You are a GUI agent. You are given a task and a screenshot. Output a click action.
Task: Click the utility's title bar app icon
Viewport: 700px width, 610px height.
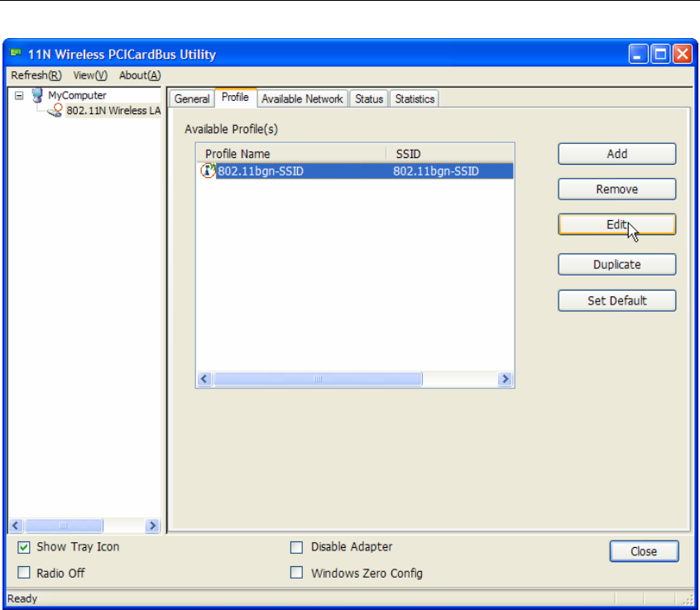click(16, 53)
